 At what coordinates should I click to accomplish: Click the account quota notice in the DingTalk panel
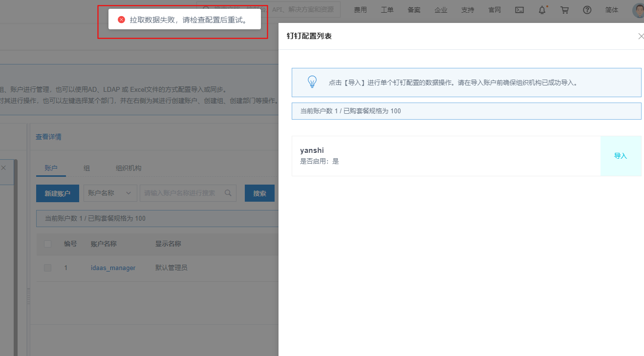[466, 111]
